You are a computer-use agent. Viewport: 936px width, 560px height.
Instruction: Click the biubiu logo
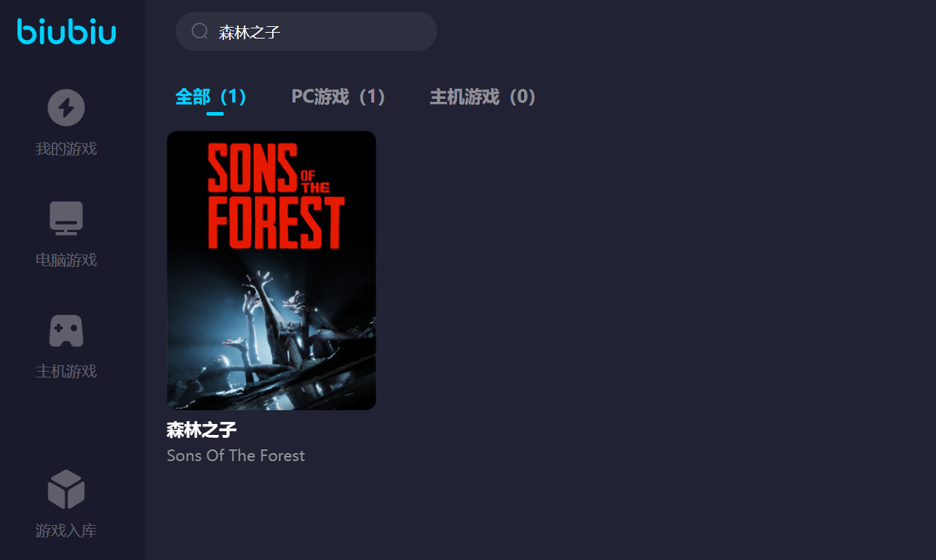(66, 31)
